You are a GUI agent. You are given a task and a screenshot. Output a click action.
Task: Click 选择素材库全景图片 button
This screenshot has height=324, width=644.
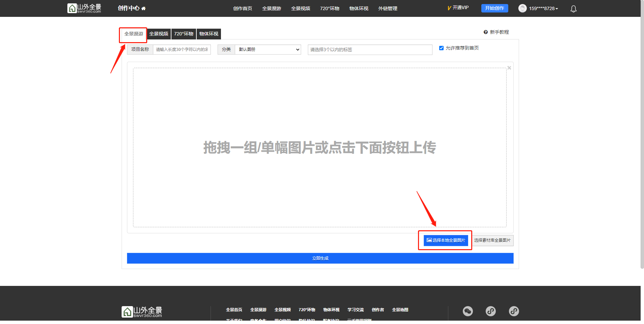coord(492,240)
